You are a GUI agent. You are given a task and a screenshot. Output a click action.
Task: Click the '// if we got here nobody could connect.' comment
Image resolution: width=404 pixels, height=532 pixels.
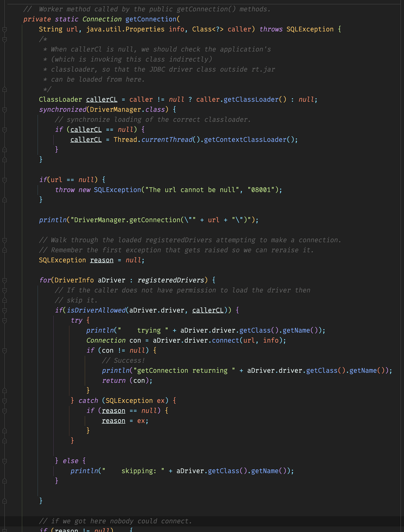tap(116, 521)
